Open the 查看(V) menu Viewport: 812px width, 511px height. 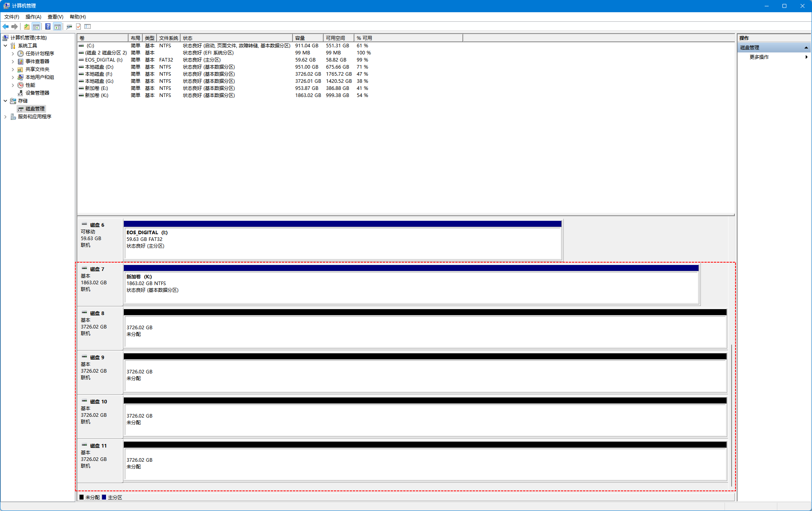[x=55, y=17]
